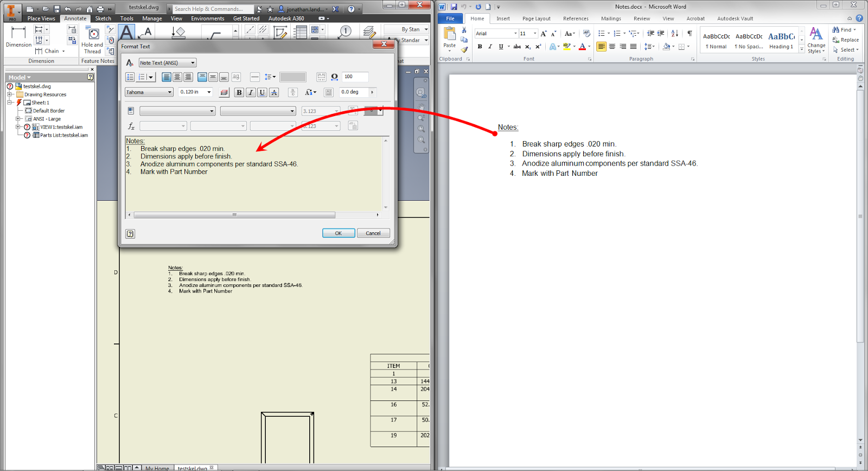Click Undo in Inventor quick access toolbar
This screenshot has width=868, height=471.
pos(67,9)
